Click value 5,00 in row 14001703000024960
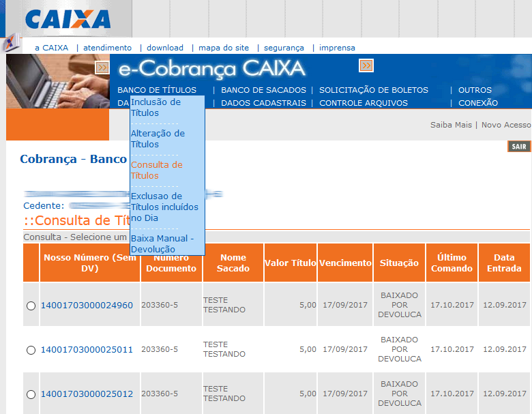This screenshot has width=532, height=414. coord(308,305)
